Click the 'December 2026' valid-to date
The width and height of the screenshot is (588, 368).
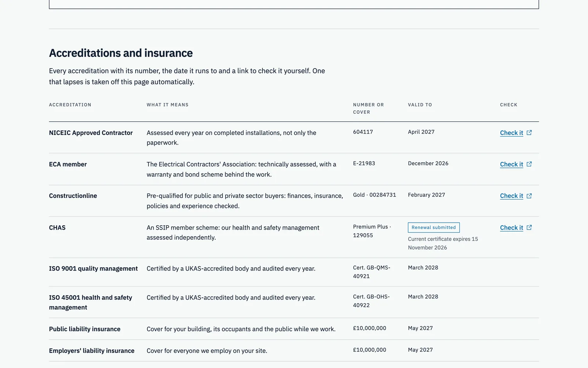(x=428, y=163)
